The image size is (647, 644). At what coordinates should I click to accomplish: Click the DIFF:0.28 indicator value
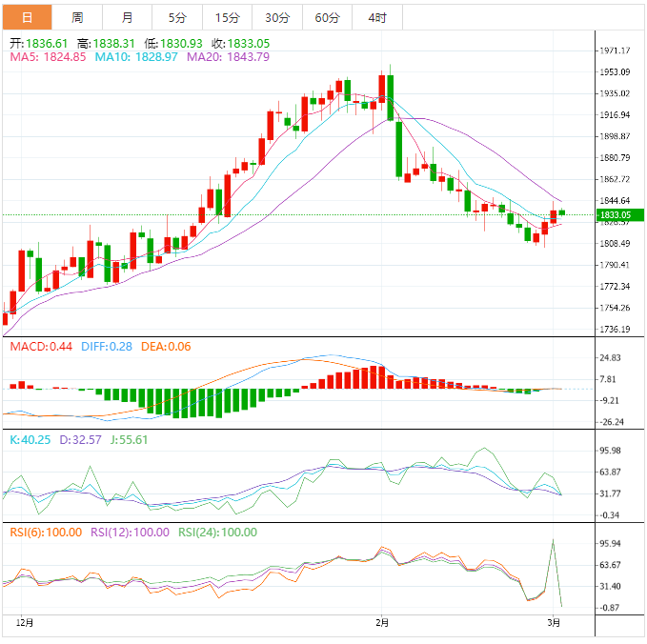click(107, 346)
